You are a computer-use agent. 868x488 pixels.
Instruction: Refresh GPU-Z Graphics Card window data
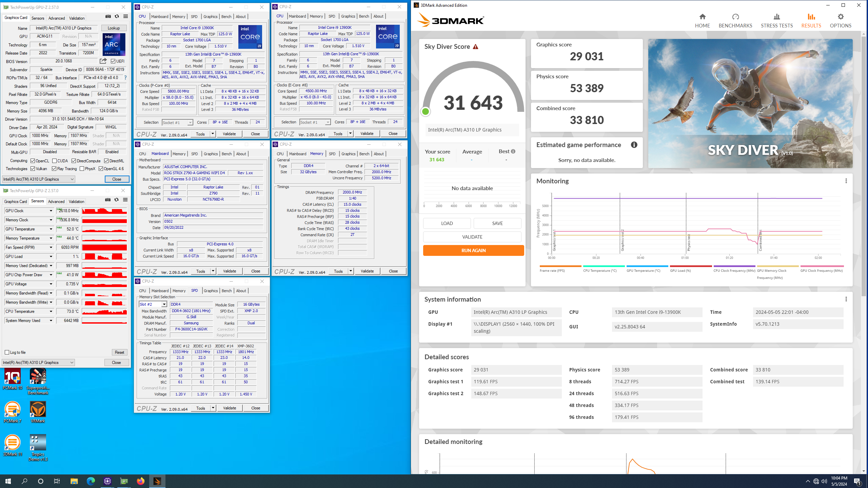(117, 17)
